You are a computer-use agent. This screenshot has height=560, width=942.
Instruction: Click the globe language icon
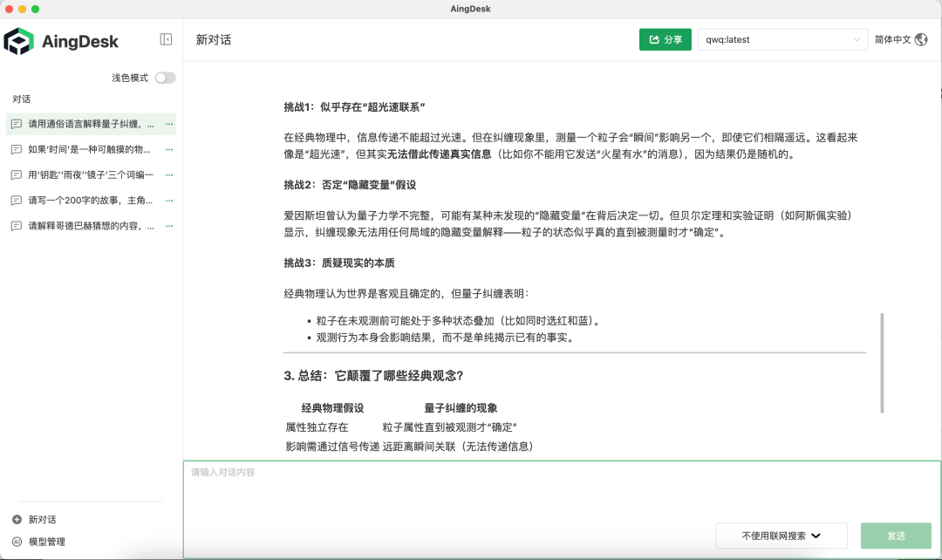[921, 39]
